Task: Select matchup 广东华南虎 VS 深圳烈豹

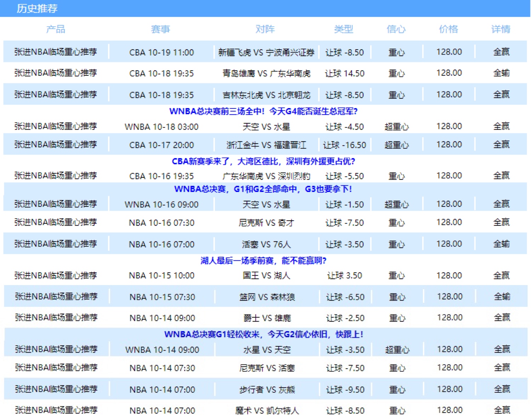Action: point(266,176)
